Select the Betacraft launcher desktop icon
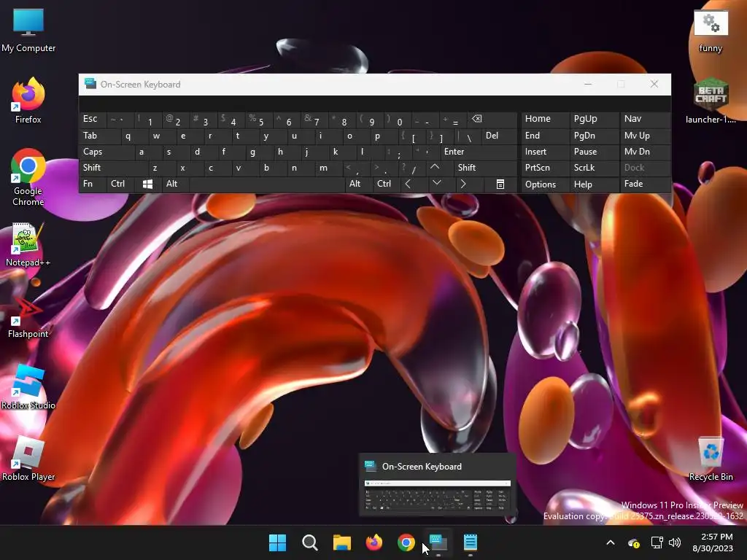This screenshot has height=560, width=747. click(x=711, y=101)
